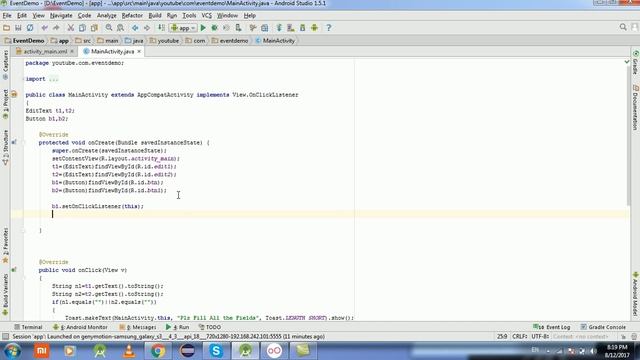Open the File menu
This screenshot has width=640, height=360.
pyautogui.click(x=7, y=16)
